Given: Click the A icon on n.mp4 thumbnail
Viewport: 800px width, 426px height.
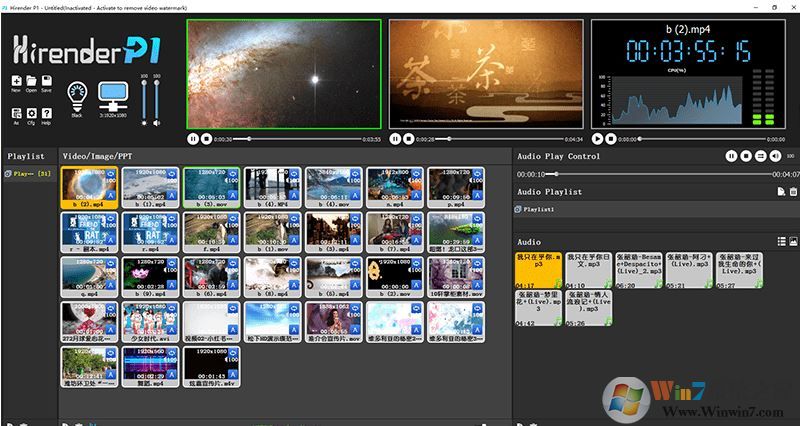Looking at the screenshot, I should [x=417, y=195].
